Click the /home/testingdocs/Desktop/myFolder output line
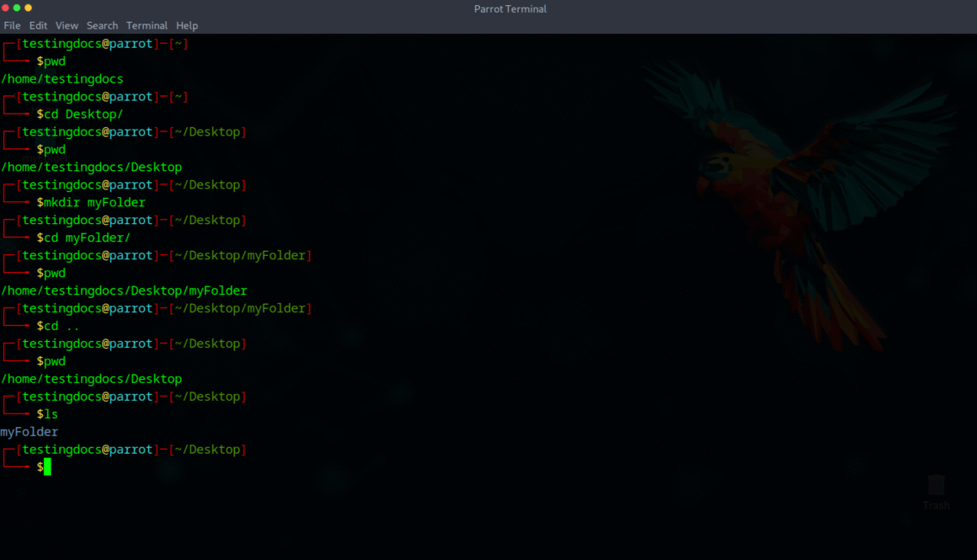 click(x=124, y=291)
